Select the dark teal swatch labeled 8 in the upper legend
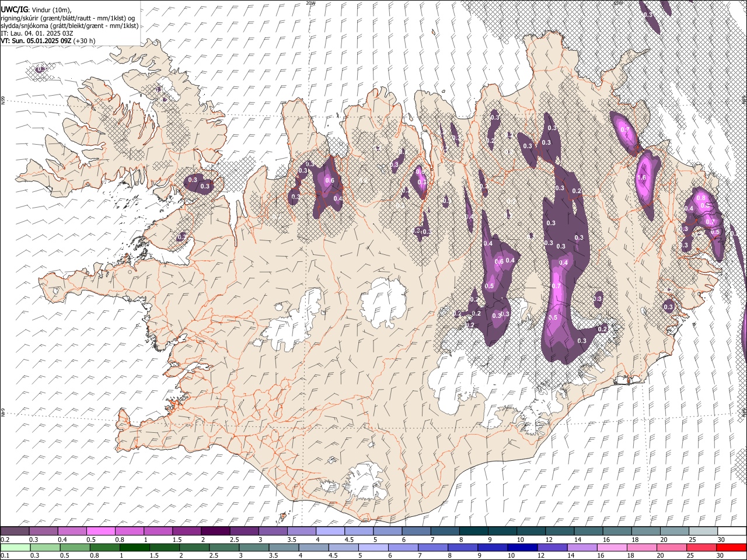 pos(473,531)
